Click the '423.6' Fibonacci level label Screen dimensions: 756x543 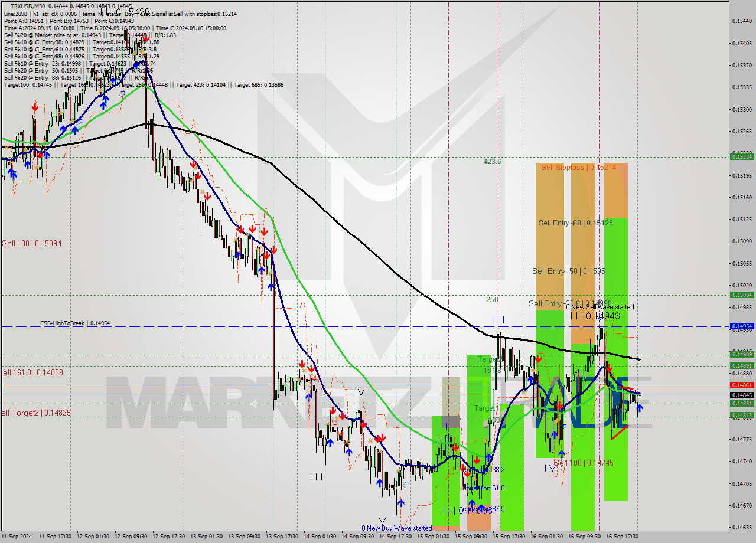coord(492,161)
